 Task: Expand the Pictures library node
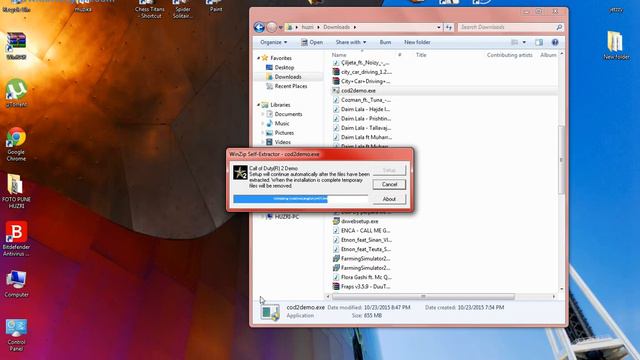pos(263,133)
